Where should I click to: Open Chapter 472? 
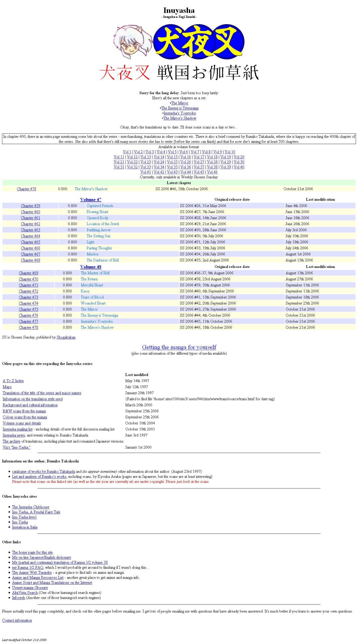[x=28, y=291]
